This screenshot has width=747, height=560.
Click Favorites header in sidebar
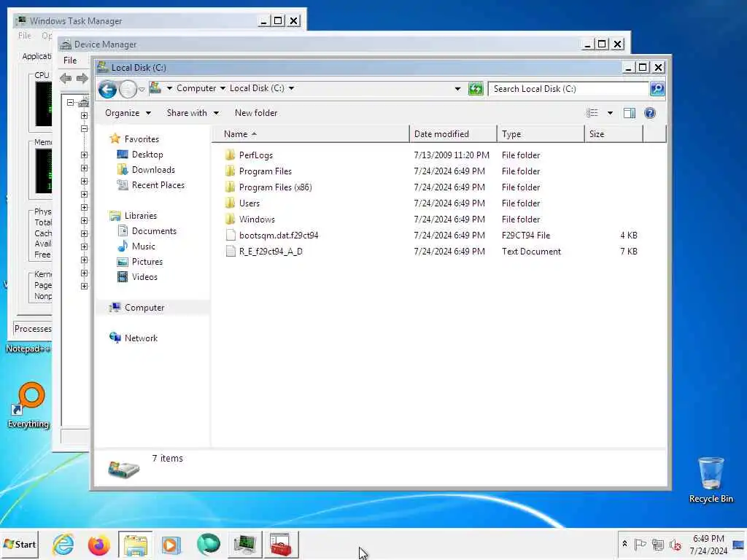tap(142, 139)
